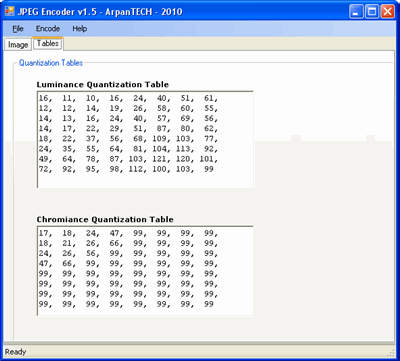
Task: Click the JPEG Encoder app icon in title bar
Action: (x=10, y=12)
